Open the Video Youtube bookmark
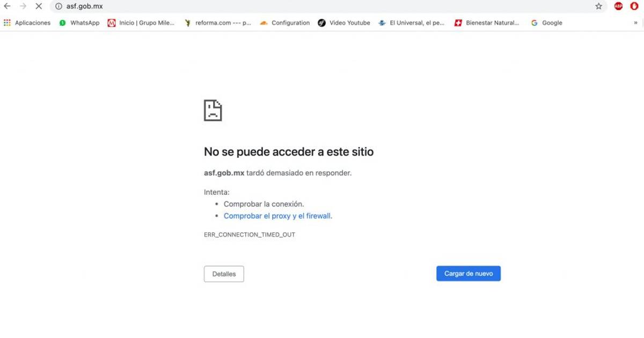This screenshot has width=644, height=338. (x=344, y=23)
